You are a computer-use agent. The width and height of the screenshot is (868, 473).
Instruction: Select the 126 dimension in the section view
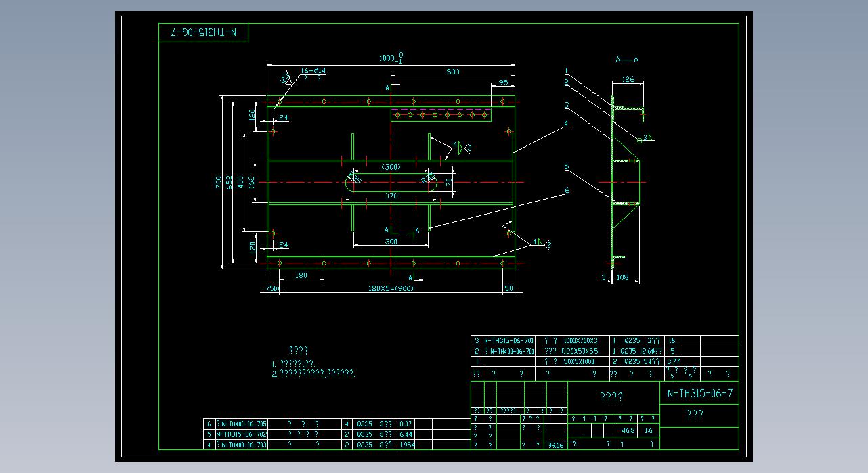[x=628, y=80]
